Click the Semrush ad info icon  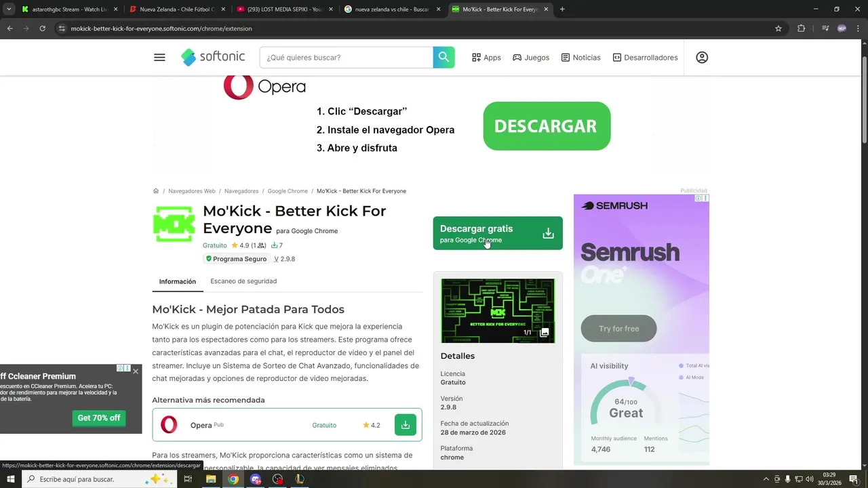click(x=698, y=198)
